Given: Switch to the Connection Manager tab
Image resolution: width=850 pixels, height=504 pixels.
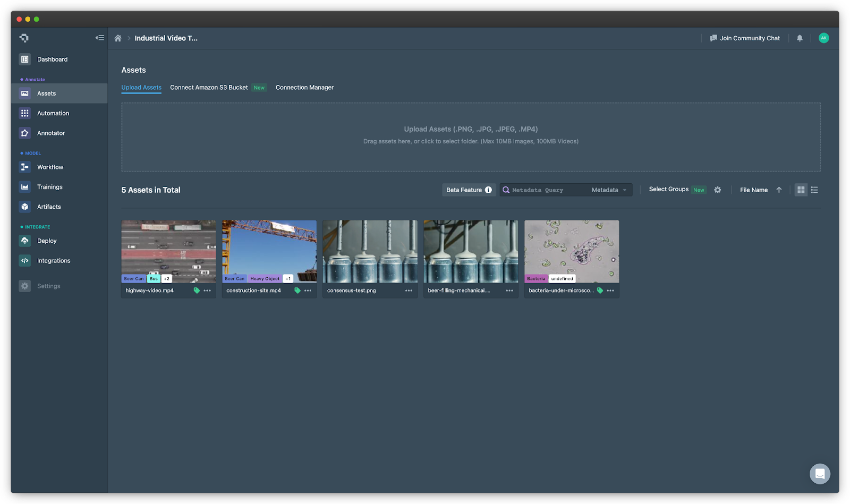Looking at the screenshot, I should pos(304,87).
